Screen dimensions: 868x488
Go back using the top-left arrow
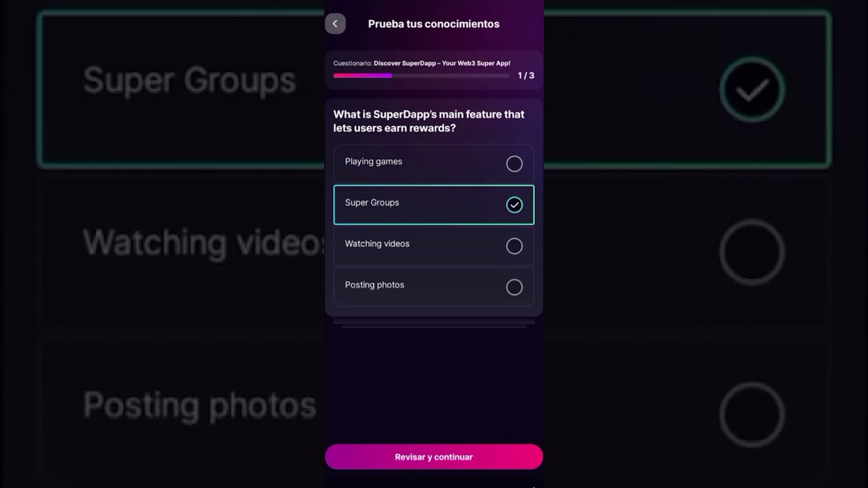coord(335,24)
